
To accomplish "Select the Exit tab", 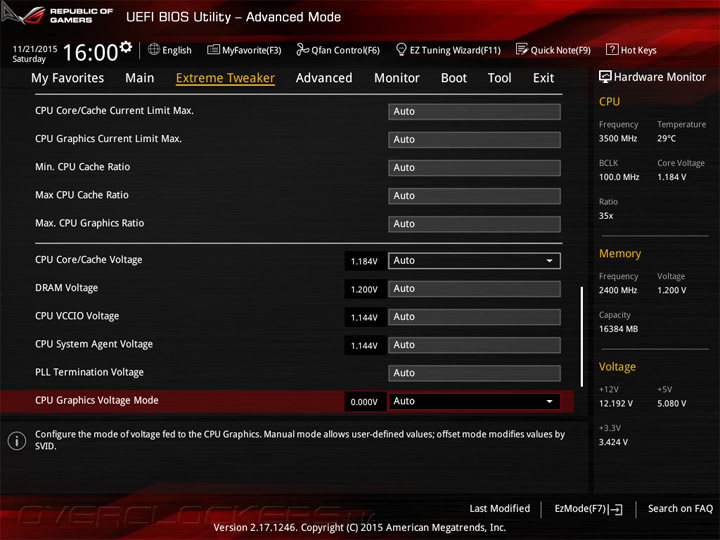I will point(544,78).
